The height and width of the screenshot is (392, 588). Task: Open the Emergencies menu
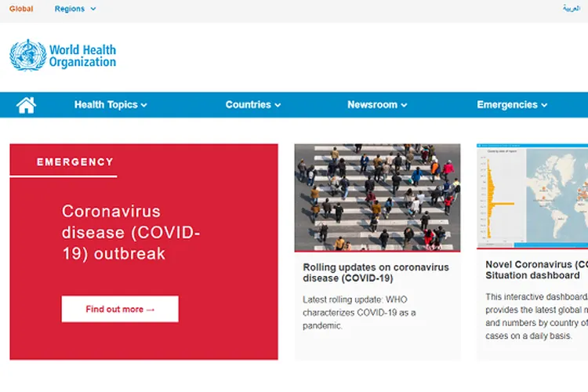(x=512, y=104)
